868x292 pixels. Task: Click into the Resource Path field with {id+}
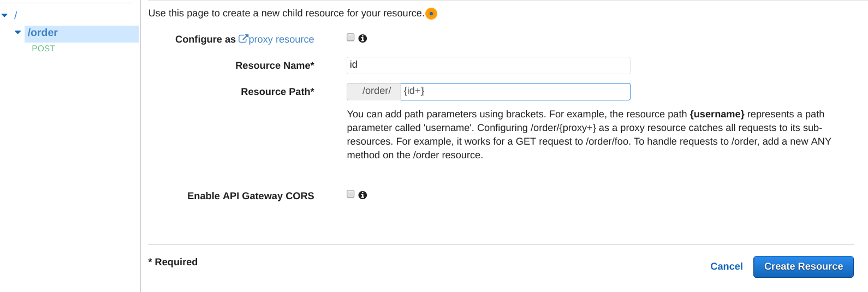click(x=515, y=92)
